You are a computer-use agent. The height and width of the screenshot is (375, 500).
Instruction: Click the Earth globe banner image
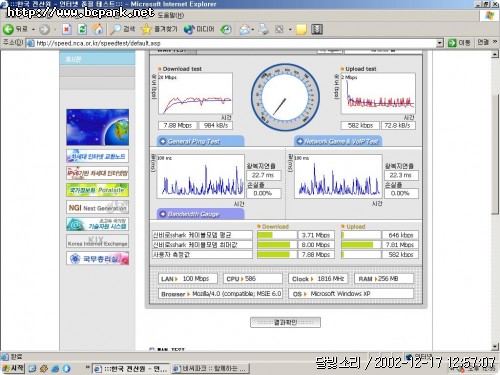97,127
